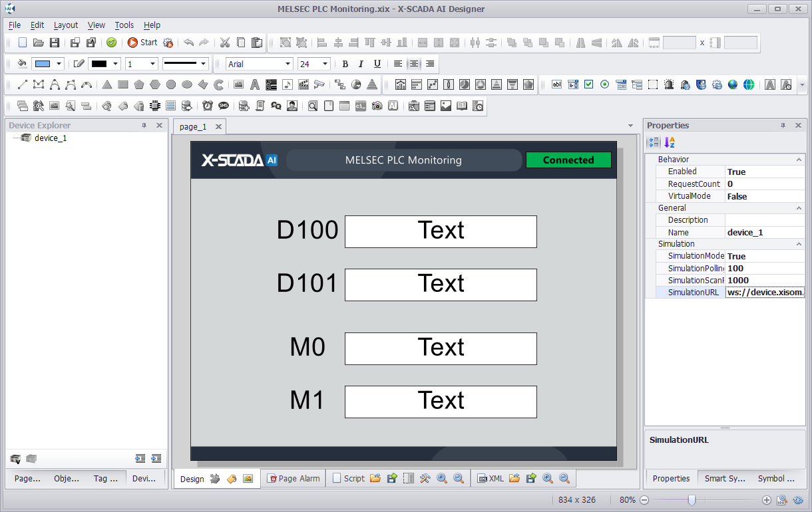Toggle bold text formatting

345,64
